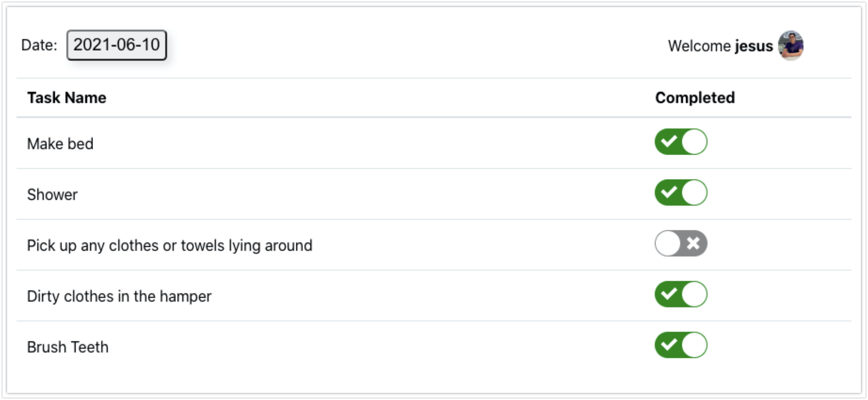
Task: Select the Pick up any clothes task text
Action: tap(169, 246)
